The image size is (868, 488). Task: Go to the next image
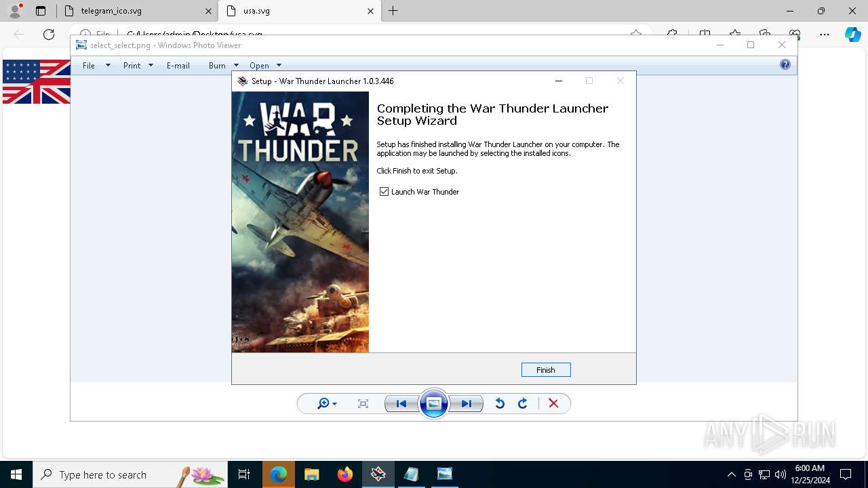coord(467,404)
